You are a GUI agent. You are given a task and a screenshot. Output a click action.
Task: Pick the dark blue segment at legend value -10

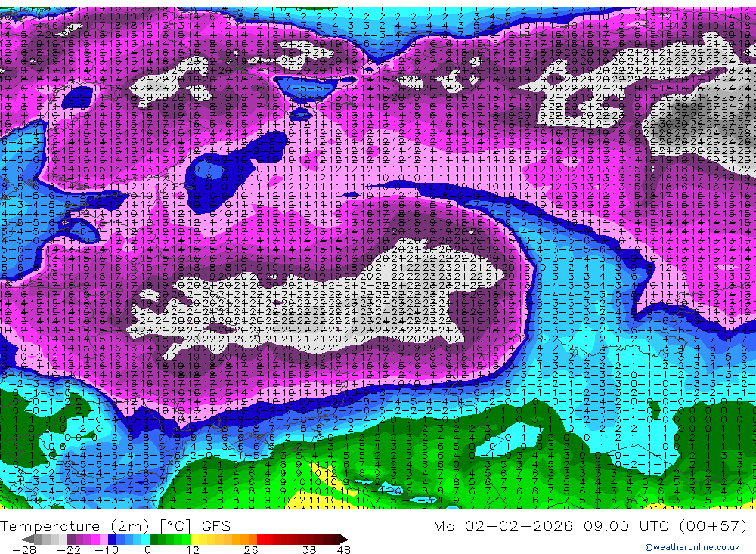point(112,539)
